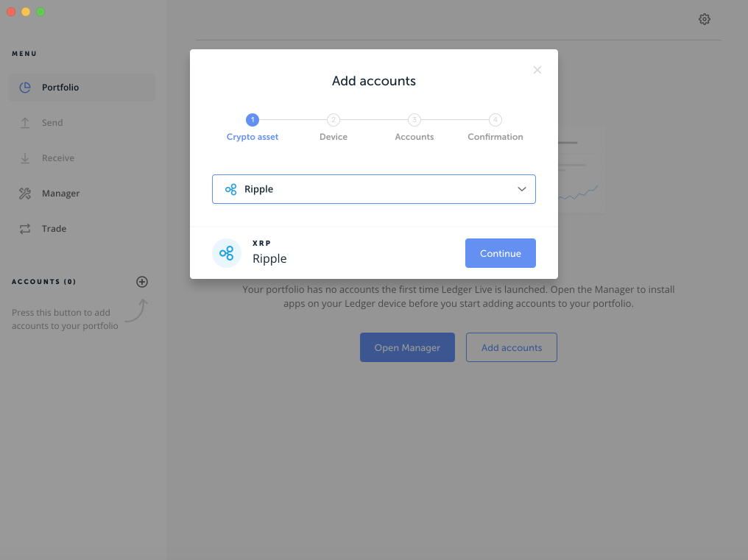Click Open Manager button in portfolio

(x=407, y=347)
